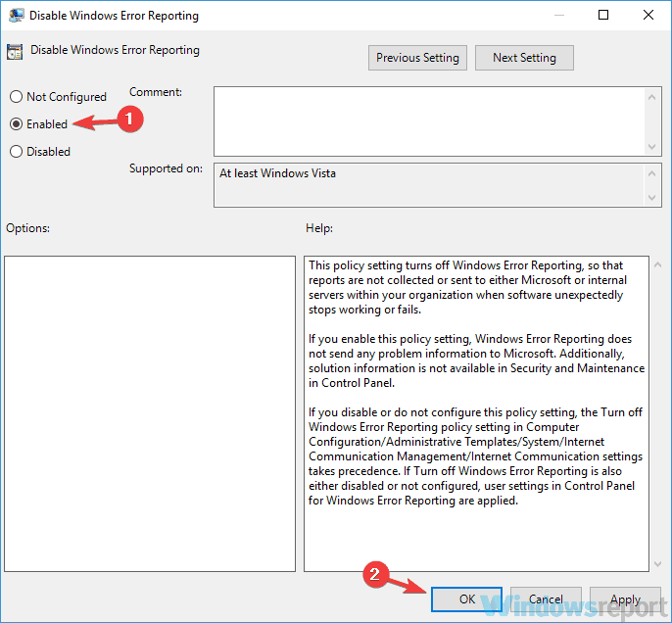Click the Cancel button
Viewport: 672px width, 623px height.
click(546, 599)
